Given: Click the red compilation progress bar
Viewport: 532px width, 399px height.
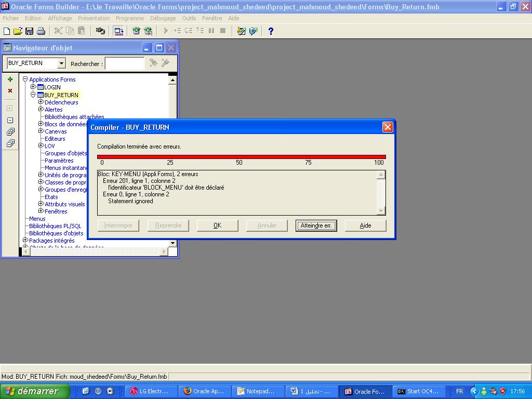Looking at the screenshot, I should point(241,156).
